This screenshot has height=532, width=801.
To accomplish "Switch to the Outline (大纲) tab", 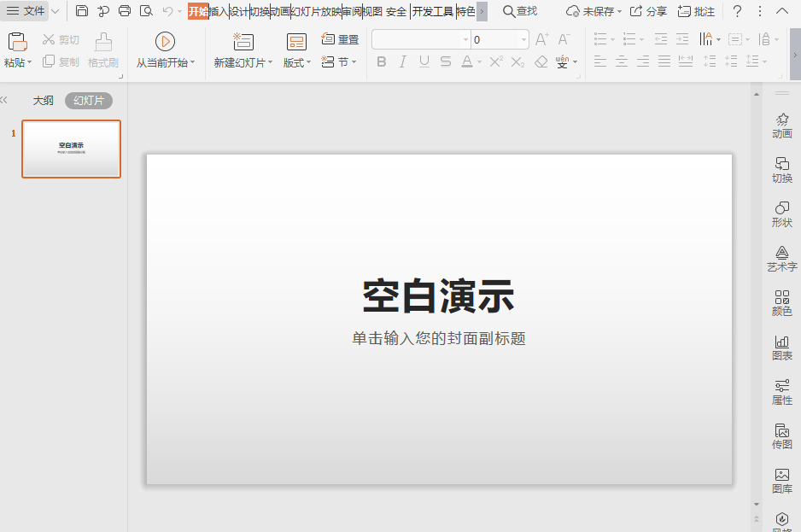I will [43, 101].
